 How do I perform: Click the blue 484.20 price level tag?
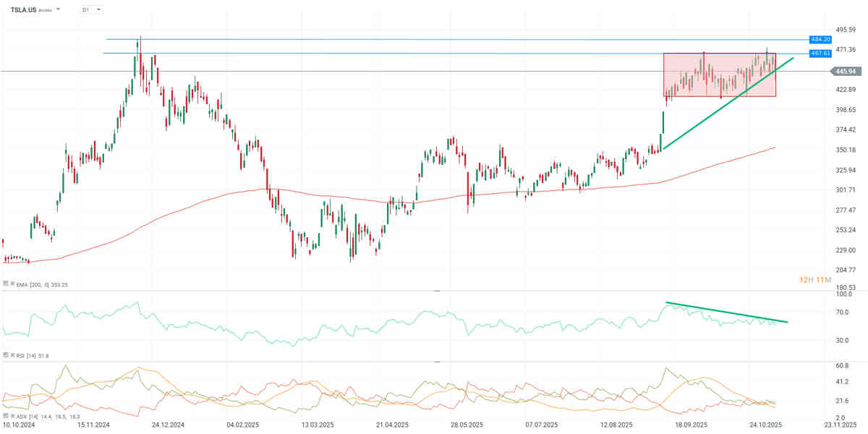pyautogui.click(x=820, y=39)
